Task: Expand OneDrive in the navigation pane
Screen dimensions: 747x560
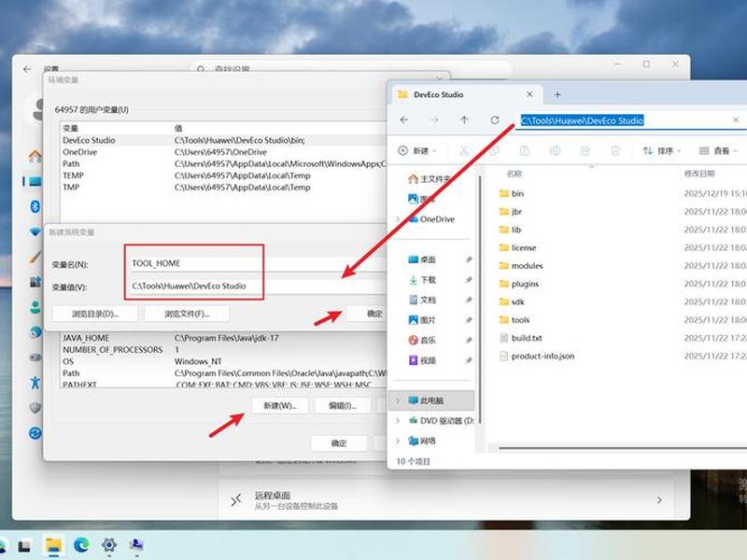Action: [398, 219]
